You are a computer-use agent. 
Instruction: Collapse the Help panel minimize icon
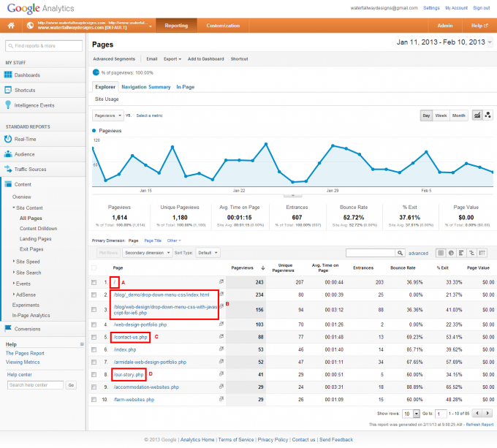coord(82,344)
